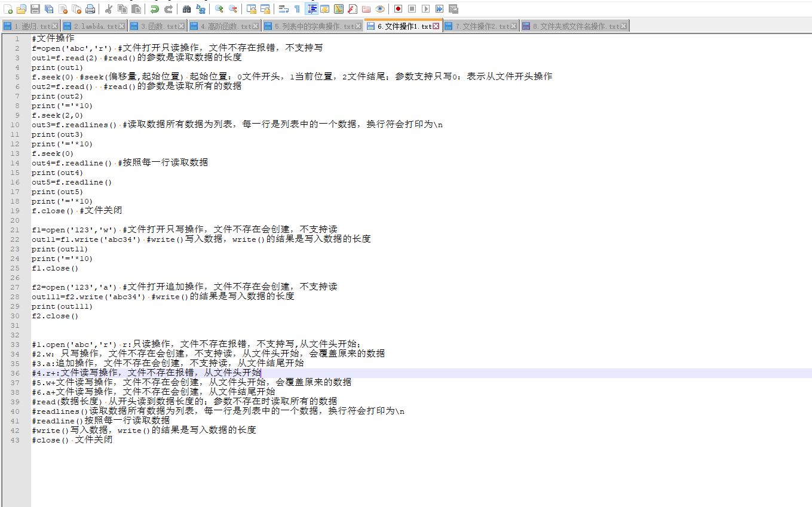Open the Find dialog

185,9
